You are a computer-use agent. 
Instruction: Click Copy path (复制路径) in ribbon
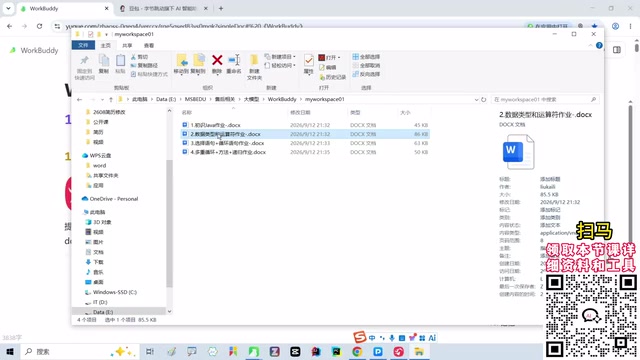click(144, 65)
